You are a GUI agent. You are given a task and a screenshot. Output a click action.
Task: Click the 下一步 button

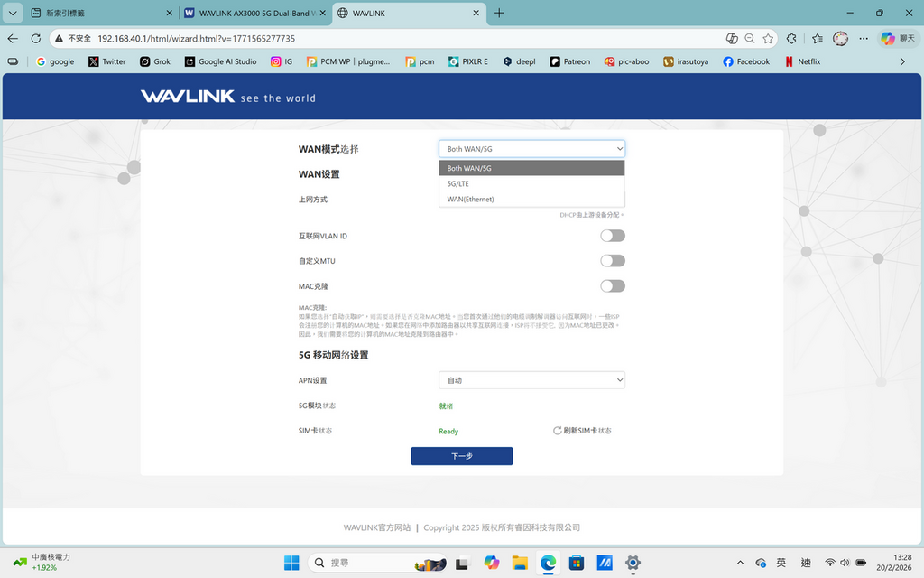(461, 456)
